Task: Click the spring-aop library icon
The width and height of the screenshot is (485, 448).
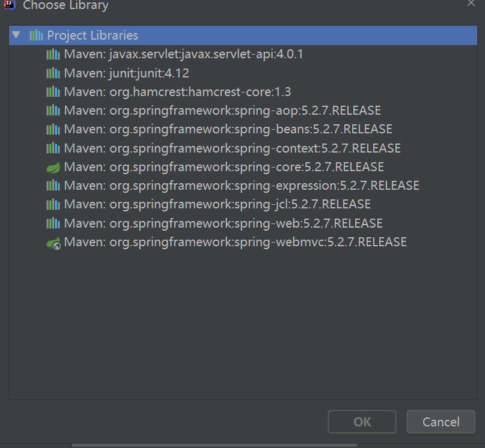Action: pyautogui.click(x=53, y=110)
